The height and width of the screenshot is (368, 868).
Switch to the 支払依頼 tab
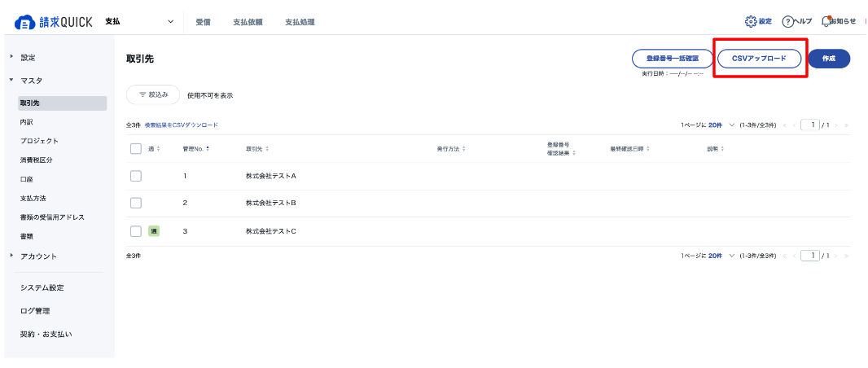[248, 23]
